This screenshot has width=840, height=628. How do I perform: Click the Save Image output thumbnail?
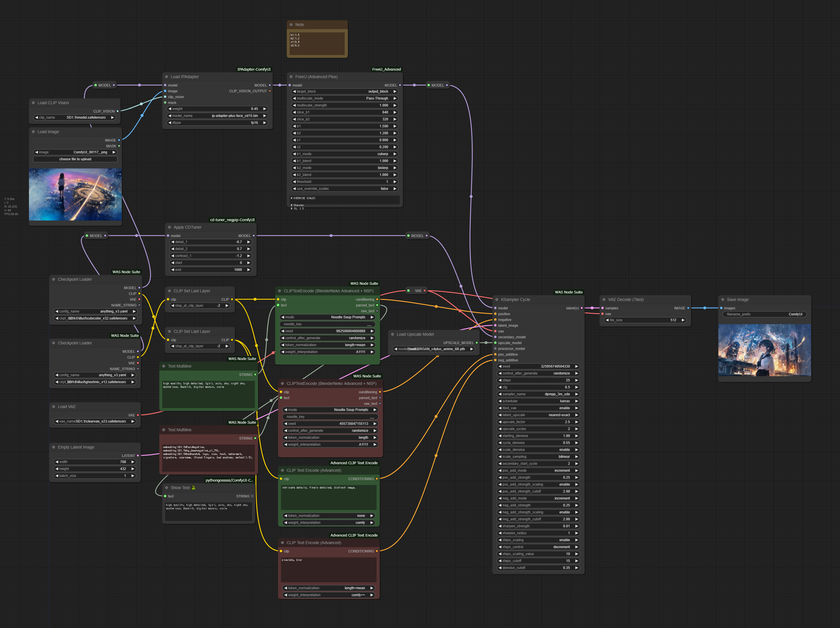click(x=764, y=350)
